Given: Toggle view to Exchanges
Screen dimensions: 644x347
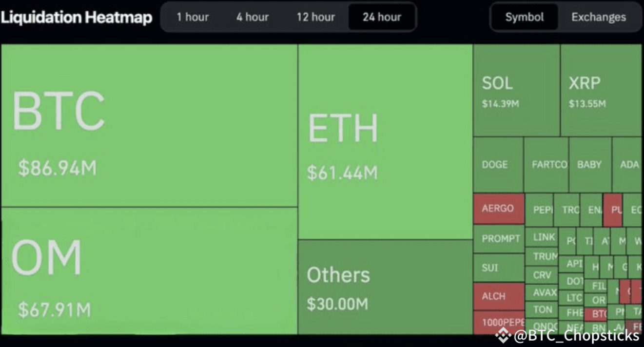Looking at the screenshot, I should click(599, 17).
